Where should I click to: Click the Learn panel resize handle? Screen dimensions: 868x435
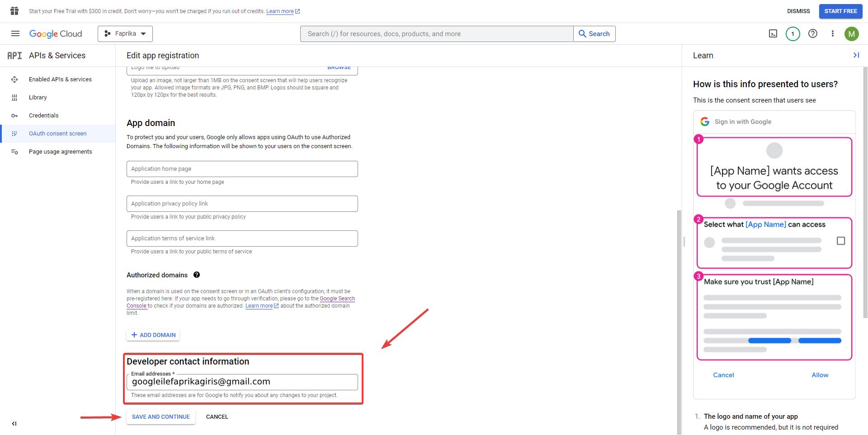pyautogui.click(x=684, y=242)
